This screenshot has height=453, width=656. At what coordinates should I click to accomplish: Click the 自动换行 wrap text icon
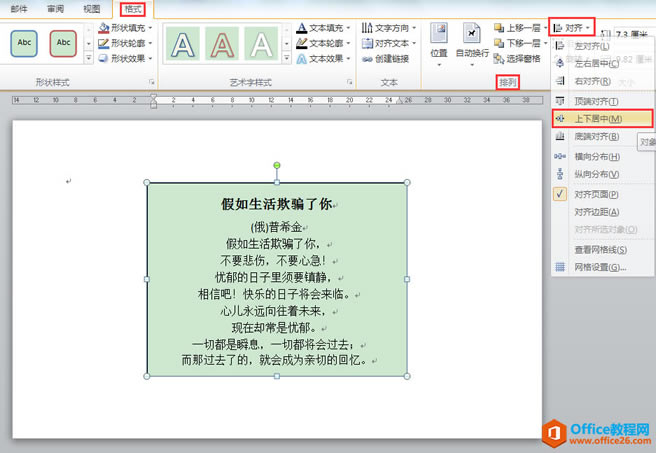tap(472, 33)
